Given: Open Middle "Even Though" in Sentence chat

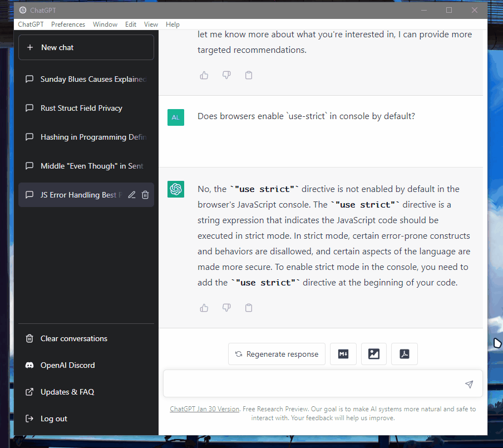Looking at the screenshot, I should click(x=86, y=166).
